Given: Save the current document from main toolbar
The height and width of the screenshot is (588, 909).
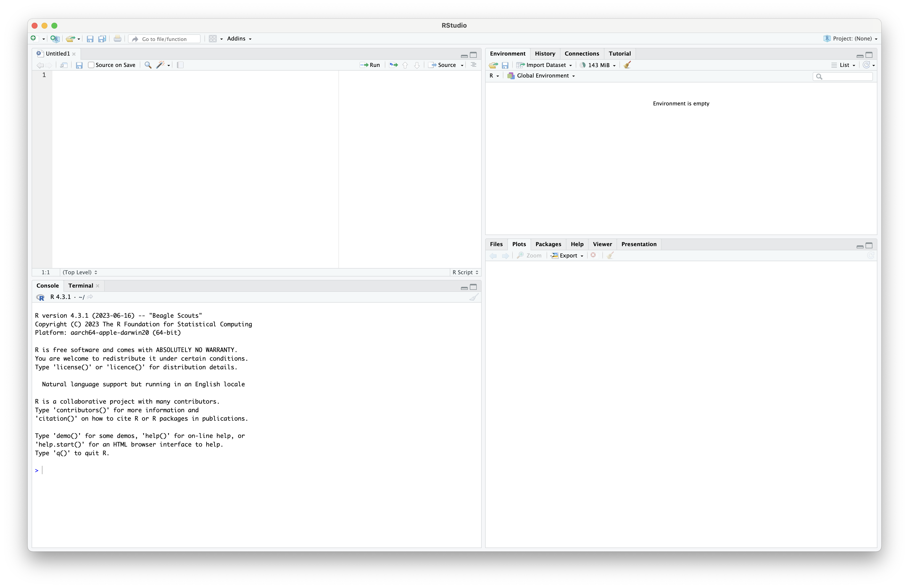Looking at the screenshot, I should tap(90, 39).
